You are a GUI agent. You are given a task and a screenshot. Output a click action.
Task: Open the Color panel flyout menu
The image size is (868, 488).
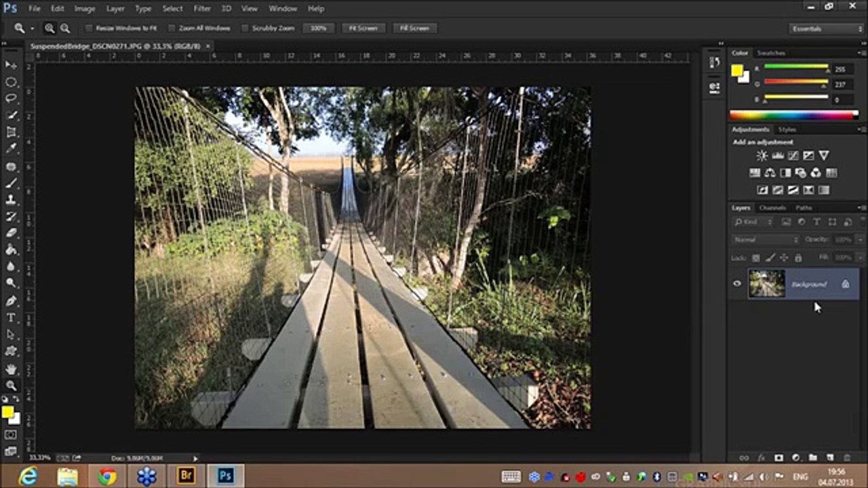(861, 53)
